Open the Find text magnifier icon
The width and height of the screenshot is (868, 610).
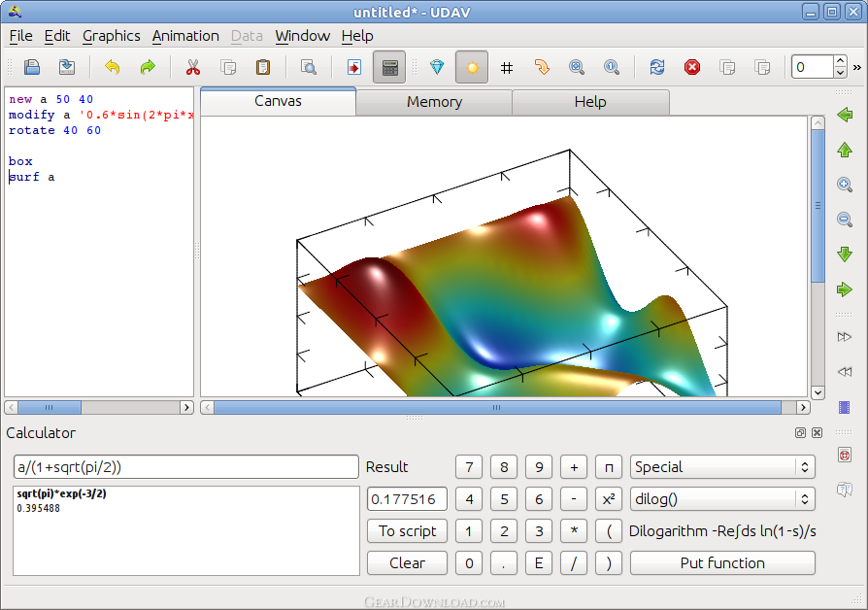[x=309, y=68]
